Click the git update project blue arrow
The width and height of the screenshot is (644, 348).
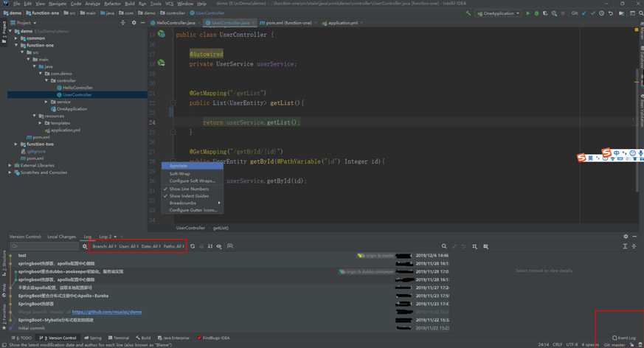pos(584,13)
